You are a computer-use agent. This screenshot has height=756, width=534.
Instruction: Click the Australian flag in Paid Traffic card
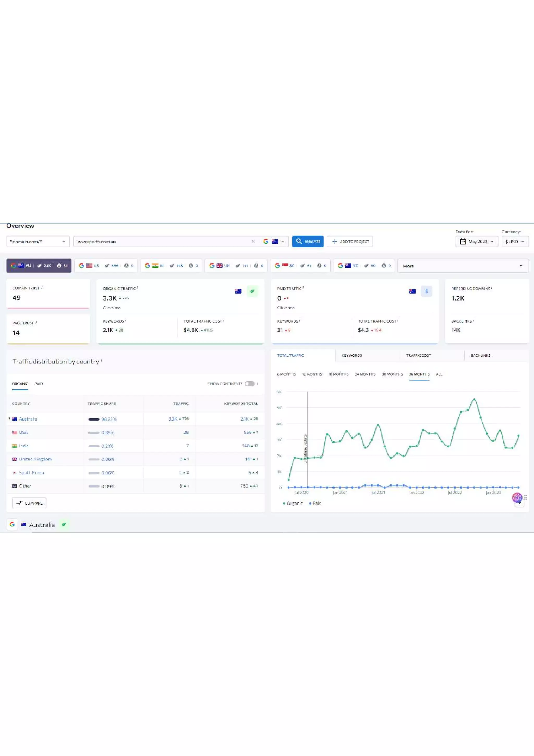(412, 291)
